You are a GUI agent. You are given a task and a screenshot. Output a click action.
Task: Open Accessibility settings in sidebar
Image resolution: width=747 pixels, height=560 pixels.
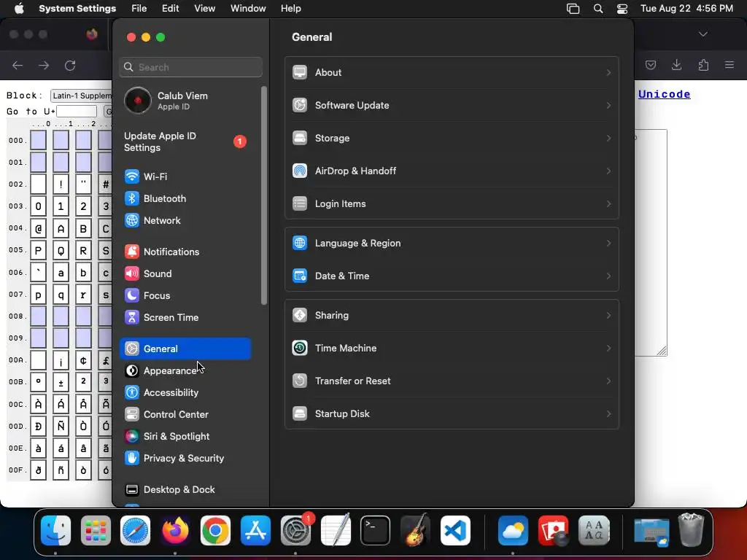[x=185, y=393]
